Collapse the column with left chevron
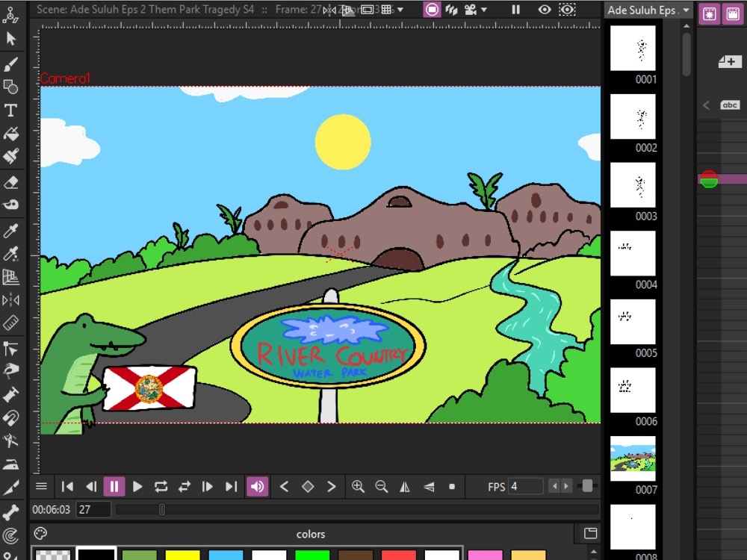The width and height of the screenshot is (747, 560). coord(707,105)
